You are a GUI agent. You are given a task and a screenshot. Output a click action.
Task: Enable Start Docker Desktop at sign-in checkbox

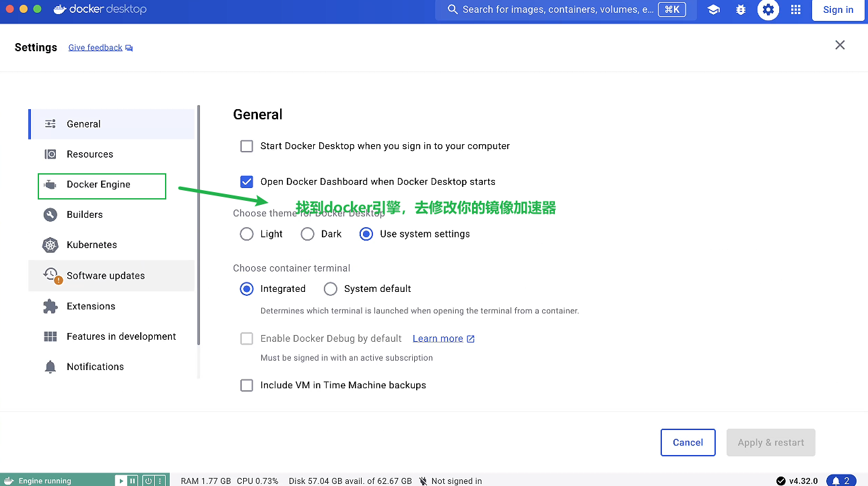pyautogui.click(x=247, y=146)
